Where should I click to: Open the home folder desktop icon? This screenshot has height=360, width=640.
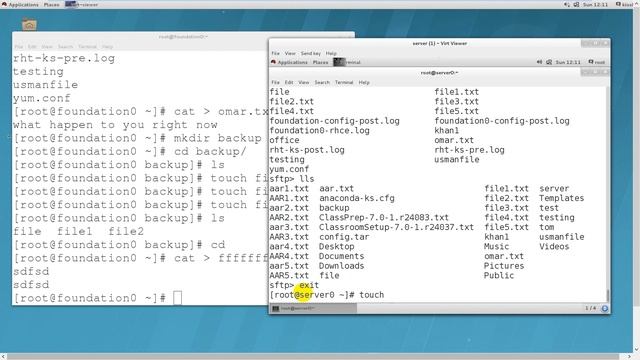tap(29, 24)
